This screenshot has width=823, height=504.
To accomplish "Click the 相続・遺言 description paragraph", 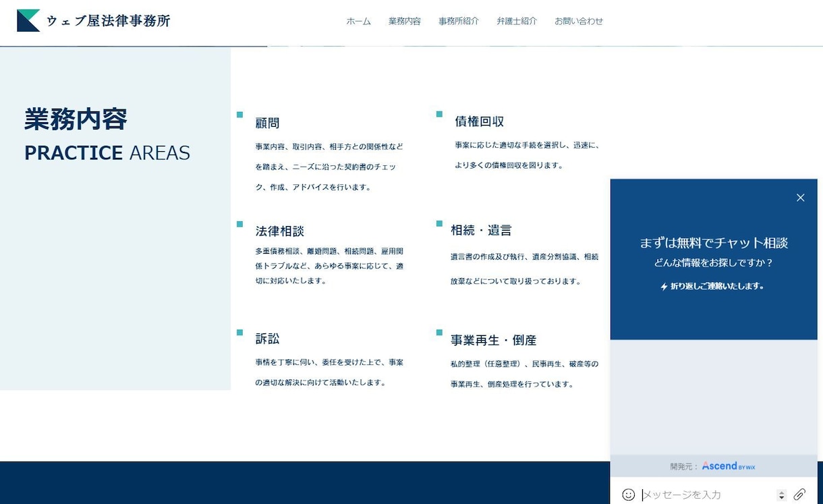I will click(525, 269).
